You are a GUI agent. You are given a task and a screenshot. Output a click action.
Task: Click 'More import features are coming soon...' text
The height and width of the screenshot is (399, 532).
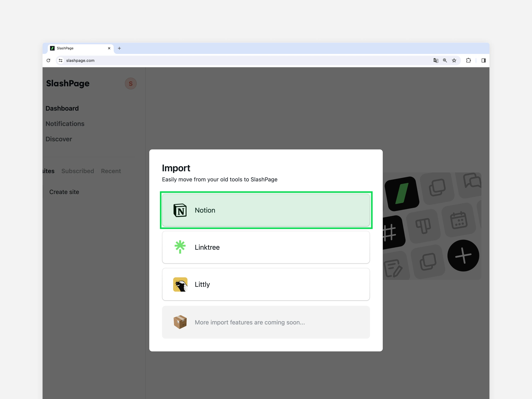pyautogui.click(x=250, y=322)
